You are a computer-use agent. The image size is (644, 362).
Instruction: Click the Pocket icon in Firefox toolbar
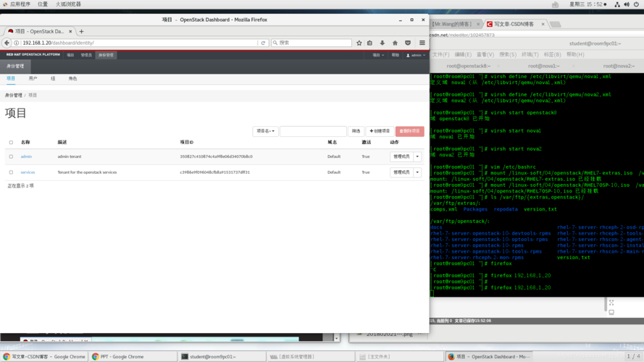pos(408,43)
